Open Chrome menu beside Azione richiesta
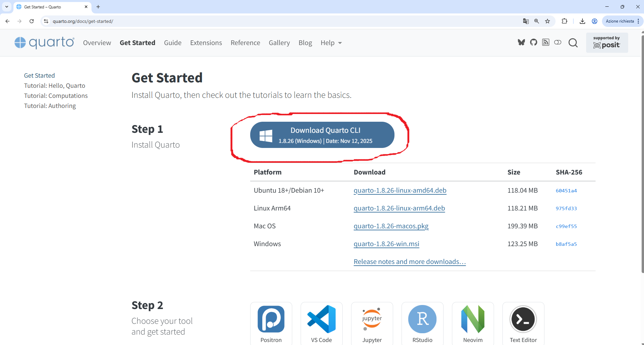Viewport: 644px width, 345px height. pyautogui.click(x=638, y=21)
